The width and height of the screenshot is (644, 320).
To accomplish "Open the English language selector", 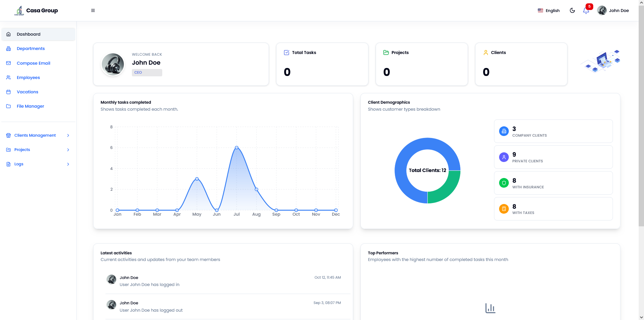I will point(549,11).
